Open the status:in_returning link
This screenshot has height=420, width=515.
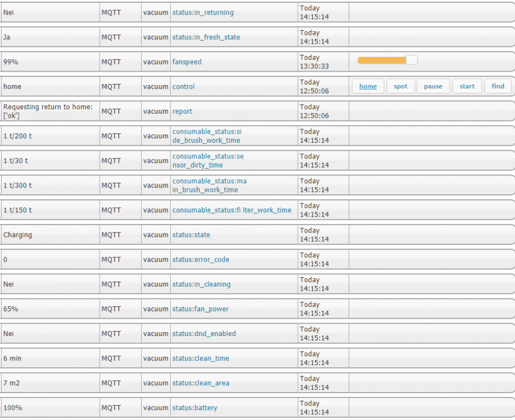point(203,12)
